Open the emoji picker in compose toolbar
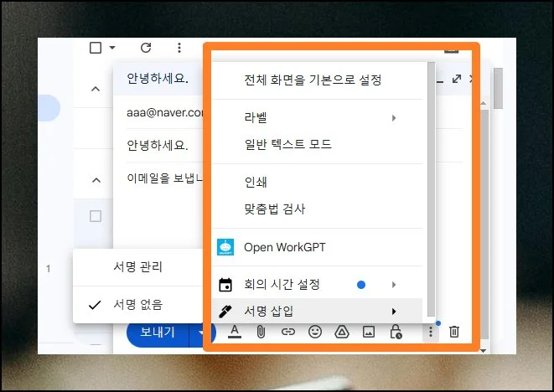554x392 pixels. [x=314, y=332]
